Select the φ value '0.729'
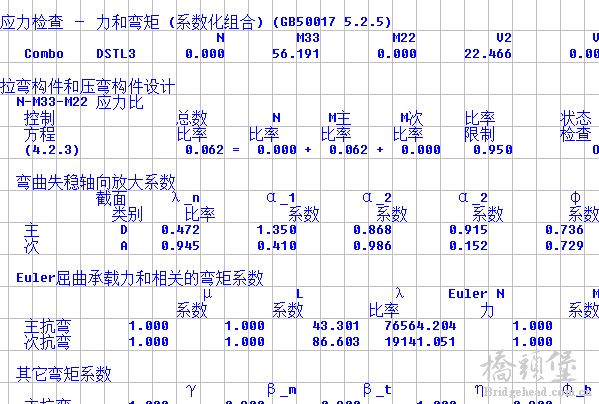This screenshot has height=404, width=599. 564,246
